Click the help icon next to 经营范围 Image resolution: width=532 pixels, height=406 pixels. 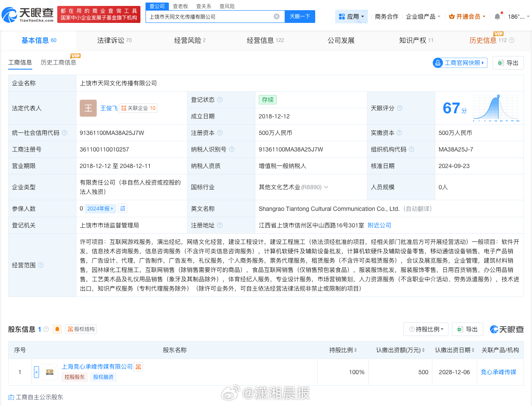(41, 265)
